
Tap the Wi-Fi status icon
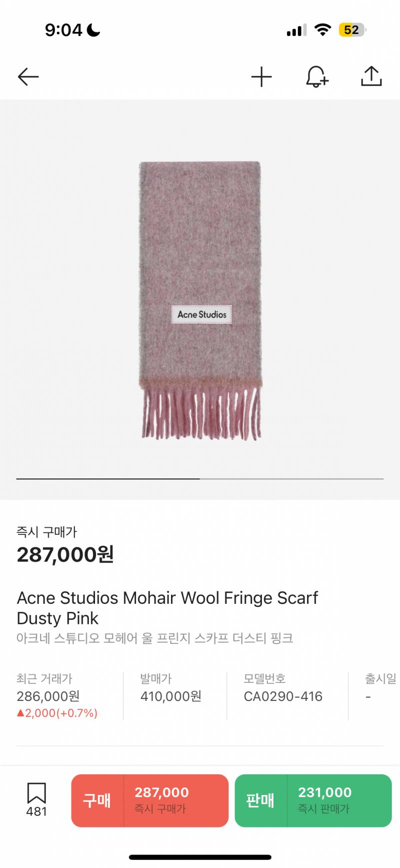323,30
